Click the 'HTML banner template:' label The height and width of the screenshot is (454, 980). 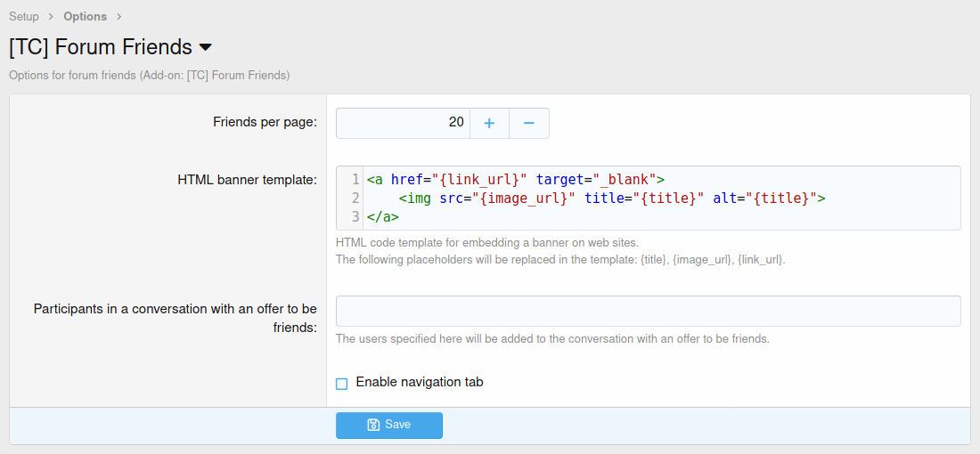(247, 180)
